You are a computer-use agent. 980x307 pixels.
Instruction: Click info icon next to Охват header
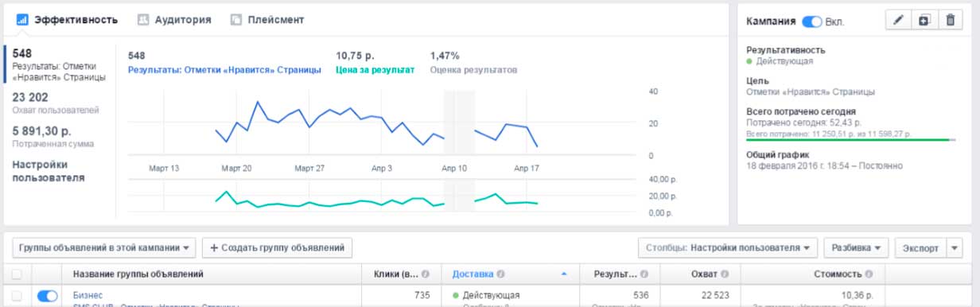click(723, 274)
